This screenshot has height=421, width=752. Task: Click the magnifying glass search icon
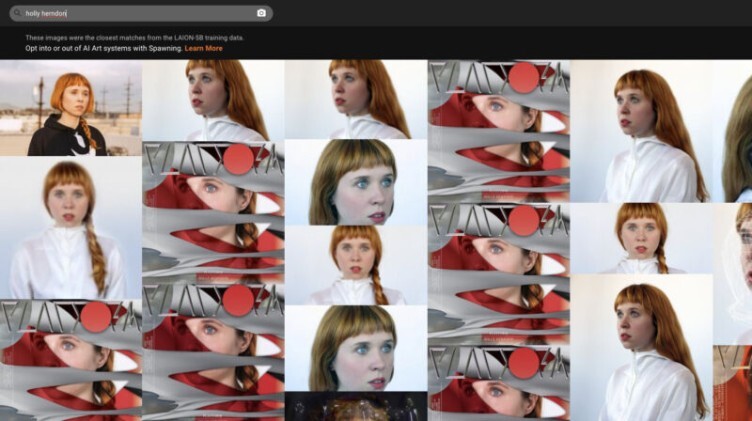19,13
